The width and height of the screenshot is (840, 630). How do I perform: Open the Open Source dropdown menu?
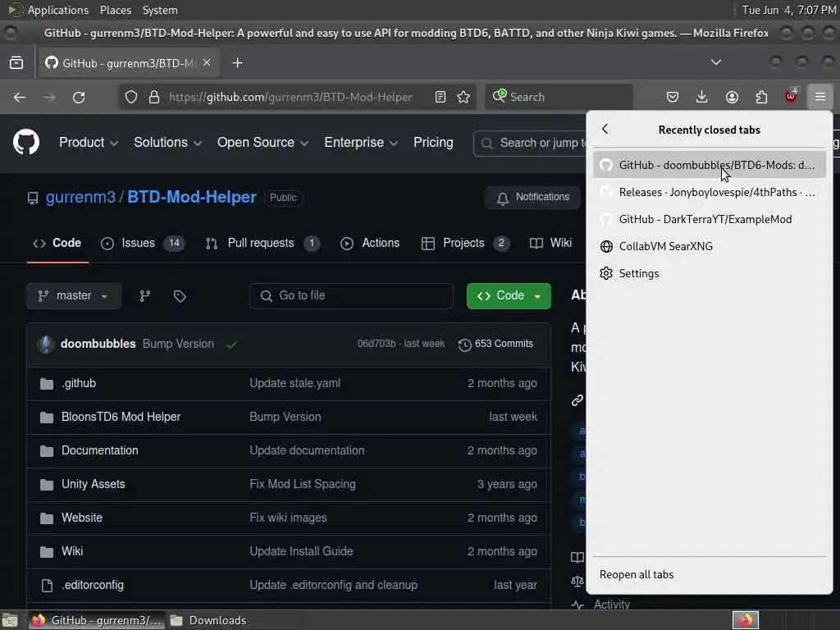pyautogui.click(x=262, y=143)
